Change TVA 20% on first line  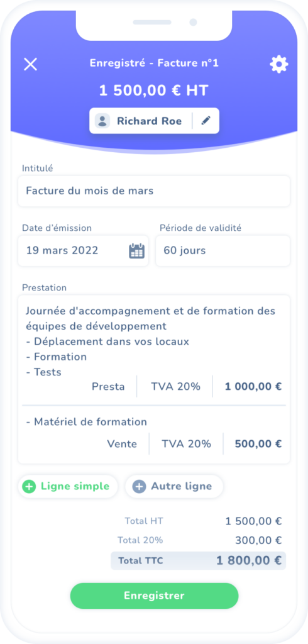tap(175, 387)
